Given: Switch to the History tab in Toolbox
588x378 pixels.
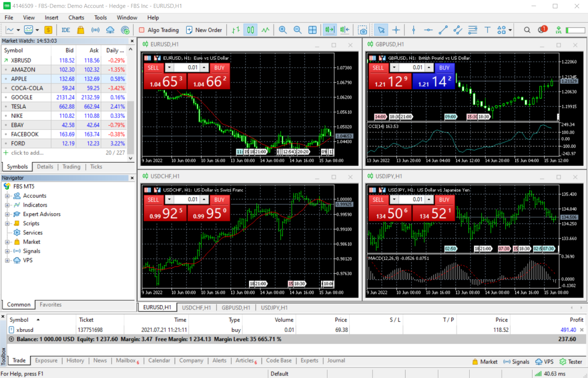Looking at the screenshot, I should (75, 361).
